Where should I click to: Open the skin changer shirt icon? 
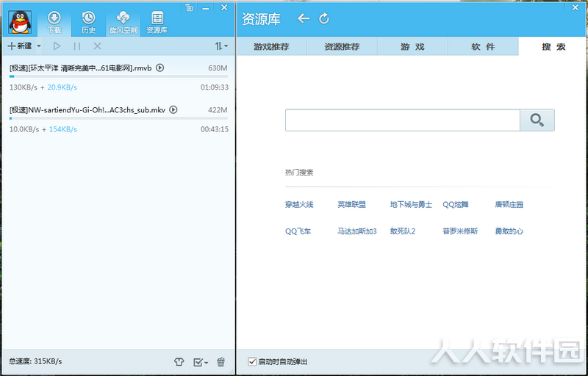[179, 362]
